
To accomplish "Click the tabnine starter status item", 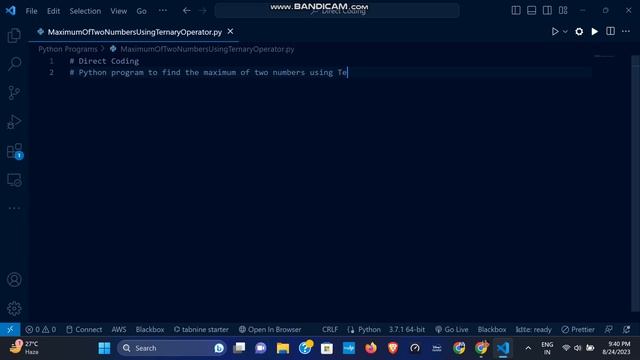I will [x=201, y=329].
